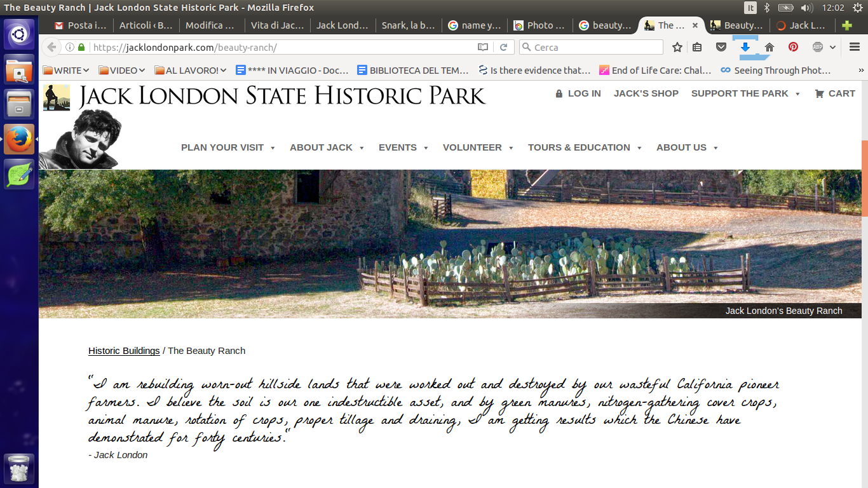Viewport: 868px width, 488px height.
Task: Open the Downloads arrow icon
Action: [x=745, y=47]
